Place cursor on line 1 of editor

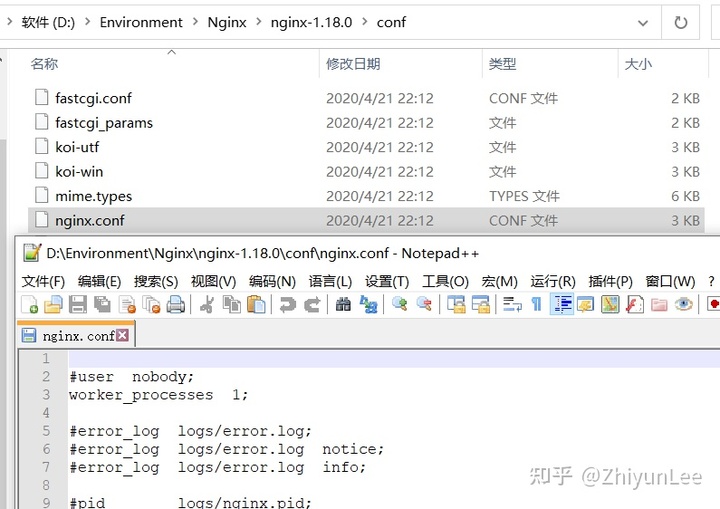pyautogui.click(x=394, y=358)
